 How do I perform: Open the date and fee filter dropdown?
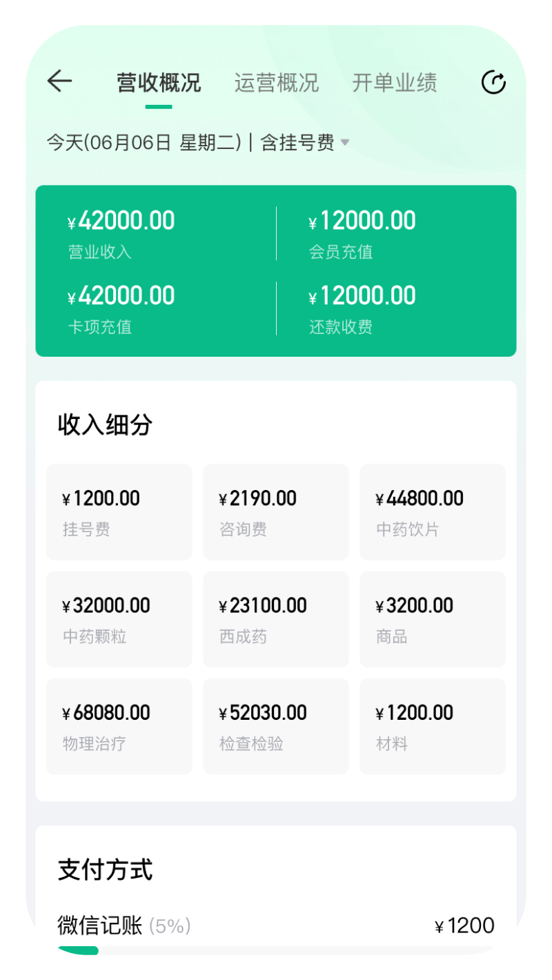coord(198,143)
